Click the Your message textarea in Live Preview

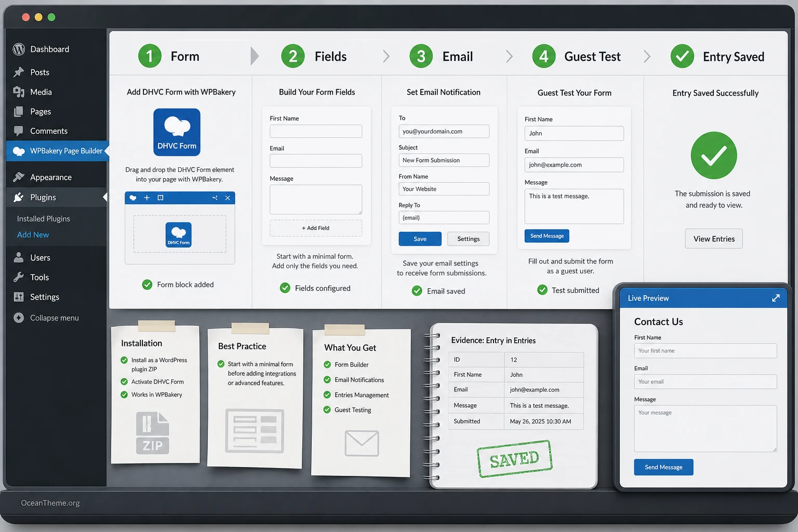tap(706, 429)
